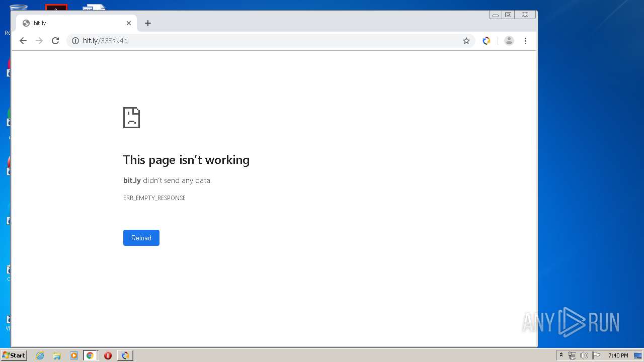Bookmark this page with the star icon
Viewport: 644px width, 362px height.
point(466,41)
